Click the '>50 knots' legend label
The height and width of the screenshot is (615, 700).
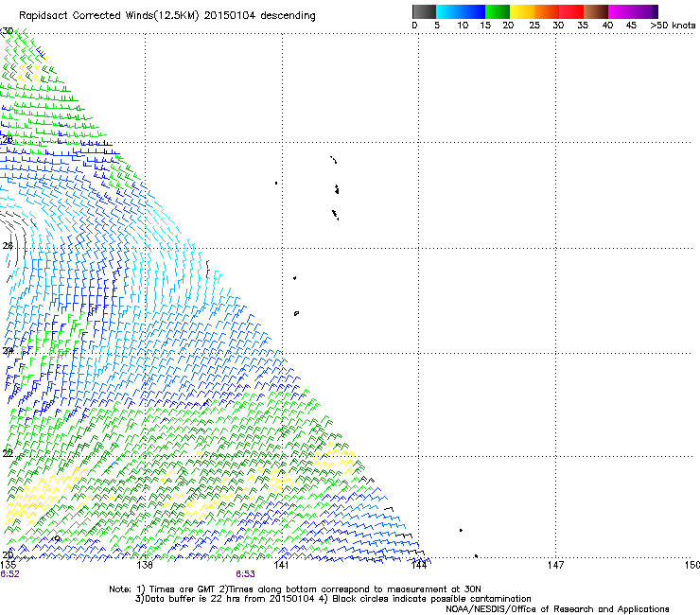tap(673, 26)
